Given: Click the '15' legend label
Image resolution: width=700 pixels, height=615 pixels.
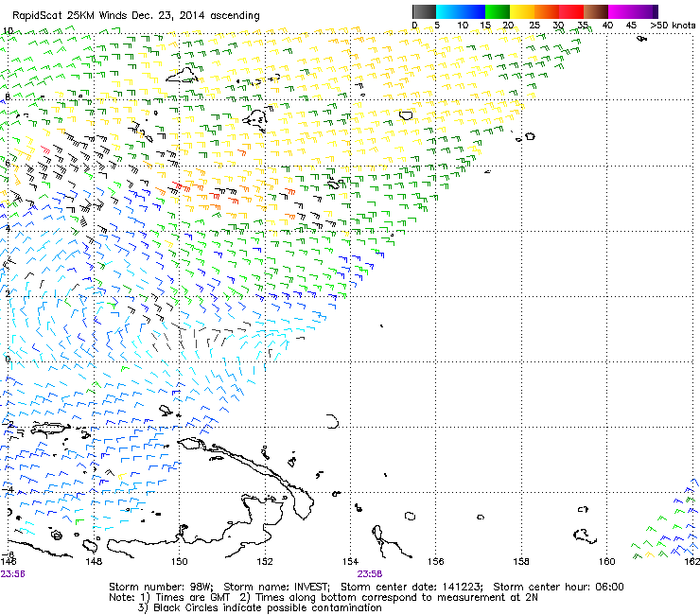Looking at the screenshot, I should (485, 26).
